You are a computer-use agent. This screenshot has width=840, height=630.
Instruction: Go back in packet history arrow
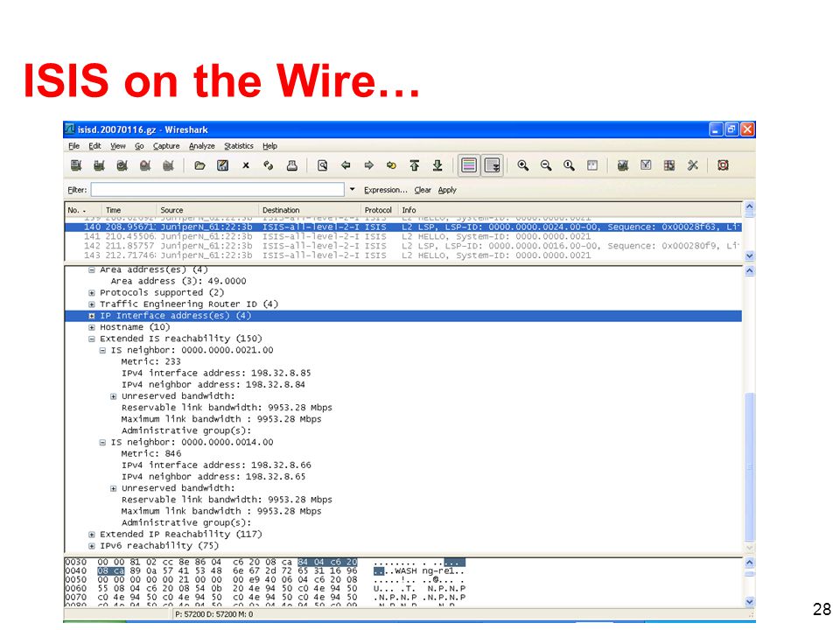tap(346, 165)
